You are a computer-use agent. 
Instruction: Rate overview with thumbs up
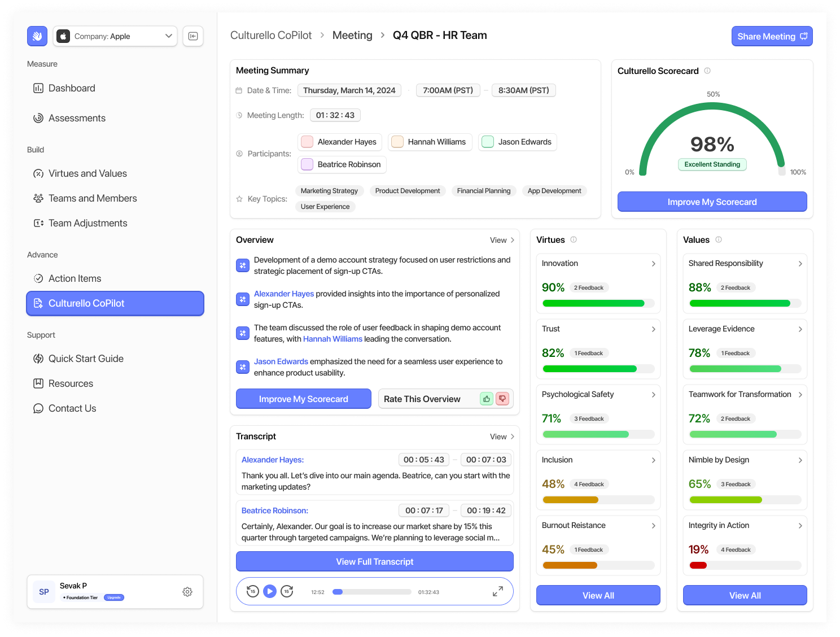pyautogui.click(x=486, y=399)
